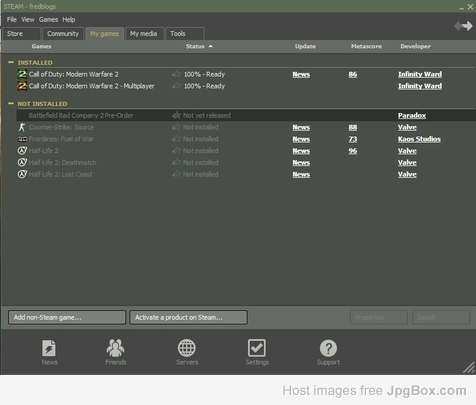
Task: Open the Paradox developer link
Action: tap(412, 115)
